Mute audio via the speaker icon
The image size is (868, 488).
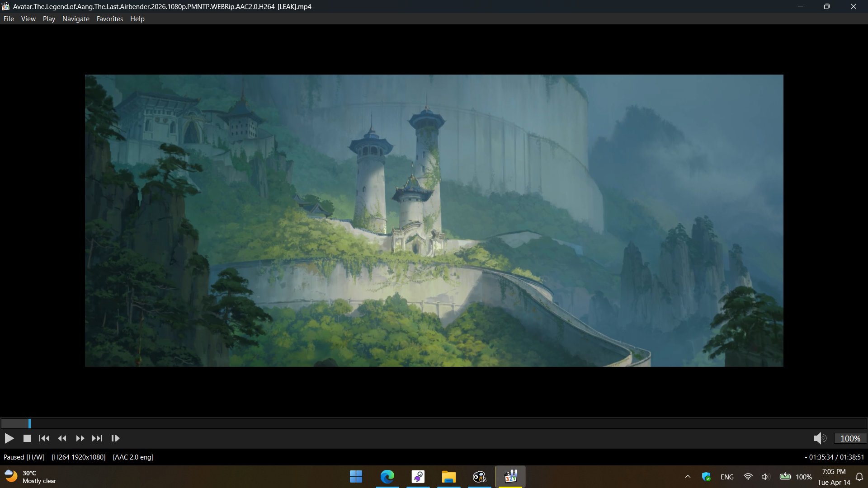click(819, 438)
